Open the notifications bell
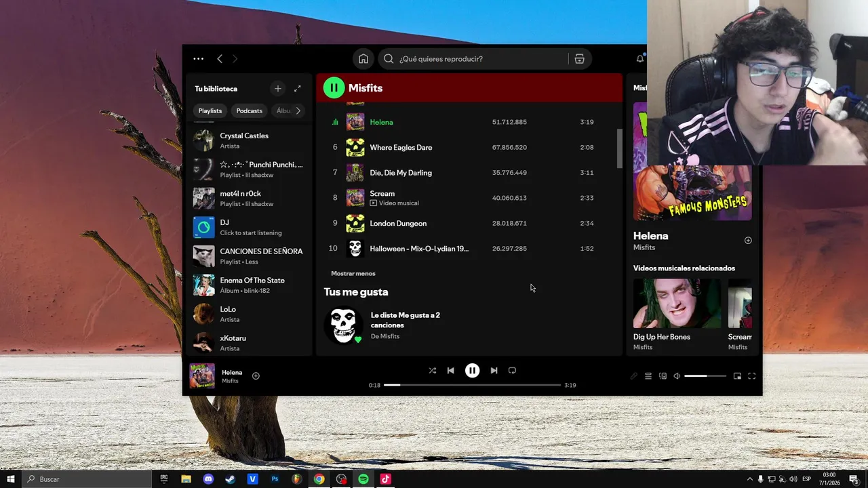The image size is (868, 488). pos(639,59)
